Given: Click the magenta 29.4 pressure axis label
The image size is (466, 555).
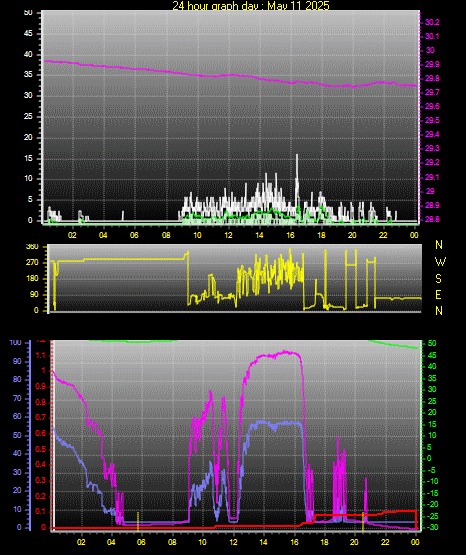Looking at the screenshot, I should coord(432,135).
